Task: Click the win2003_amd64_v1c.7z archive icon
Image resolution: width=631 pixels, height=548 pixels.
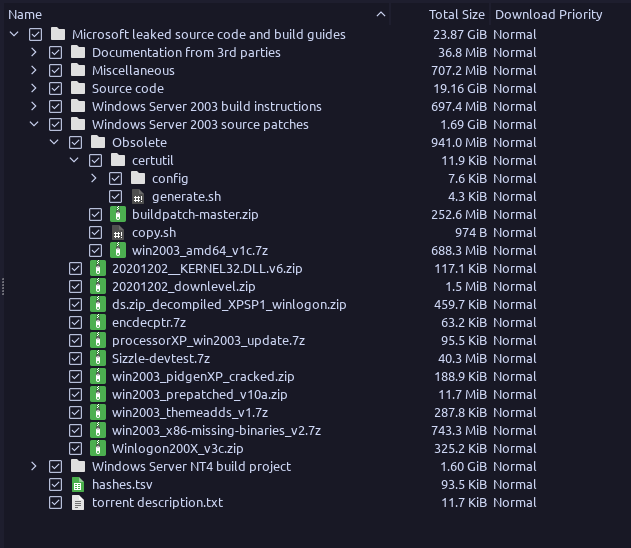Action: [x=118, y=250]
